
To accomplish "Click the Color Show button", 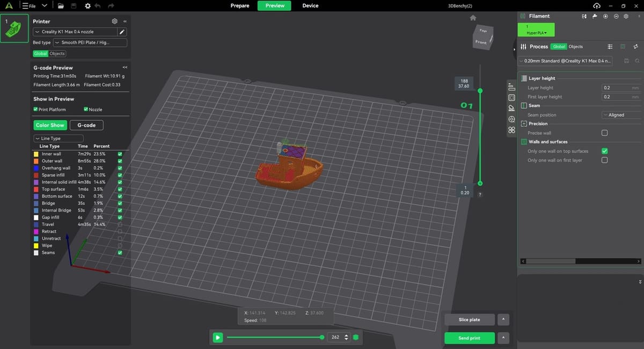I will 50,125.
